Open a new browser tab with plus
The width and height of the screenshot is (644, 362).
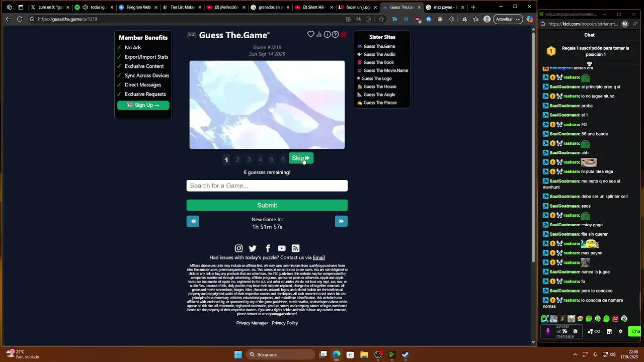coord(473,8)
